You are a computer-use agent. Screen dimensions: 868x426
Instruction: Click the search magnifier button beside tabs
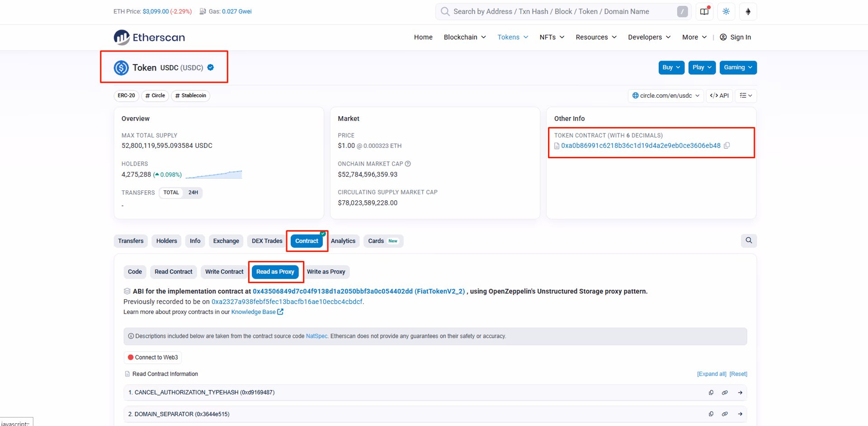pyautogui.click(x=749, y=241)
